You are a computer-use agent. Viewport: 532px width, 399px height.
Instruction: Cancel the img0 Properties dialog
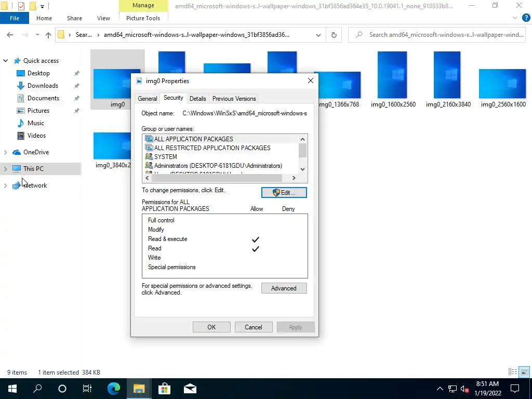254,327
